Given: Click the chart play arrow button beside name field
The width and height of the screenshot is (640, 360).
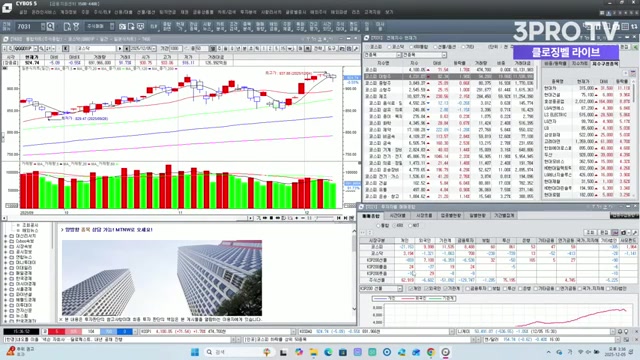Looking at the screenshot, I should [120, 48].
